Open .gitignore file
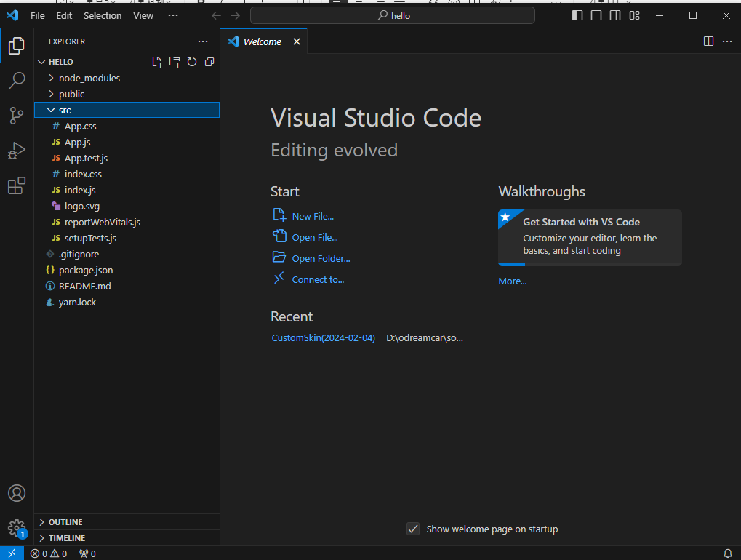741x560 pixels. pos(127,255)
